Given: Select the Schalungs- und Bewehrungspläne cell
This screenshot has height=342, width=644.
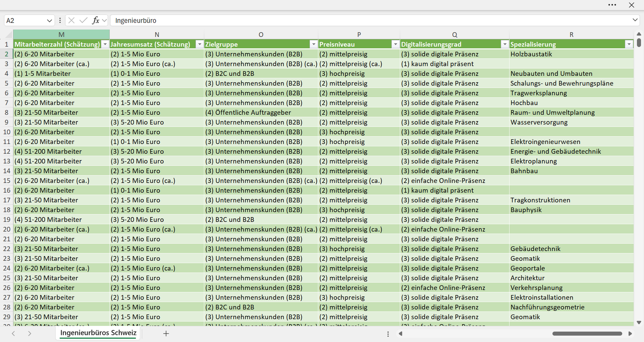Looking at the screenshot, I should [x=571, y=83].
